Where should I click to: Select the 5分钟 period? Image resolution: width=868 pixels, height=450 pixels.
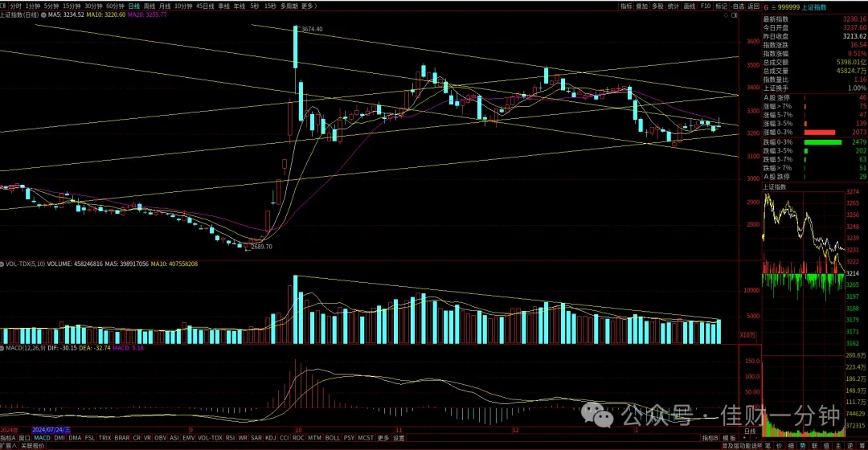[x=51, y=6]
